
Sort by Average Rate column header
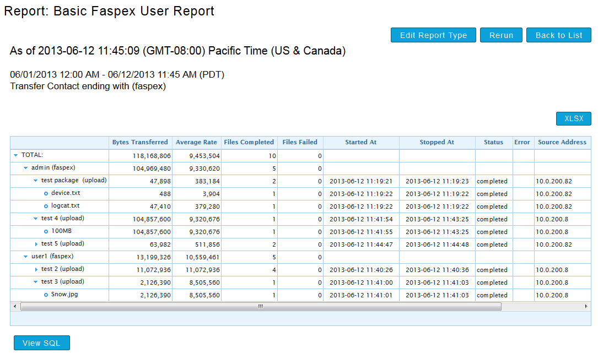point(196,142)
